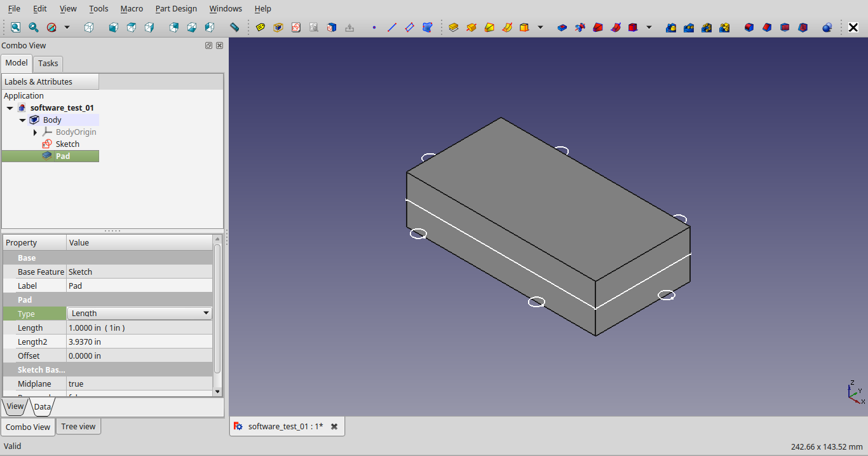Click the property list scrollbar down arrow
This screenshot has width=868, height=456.
tap(217, 392)
